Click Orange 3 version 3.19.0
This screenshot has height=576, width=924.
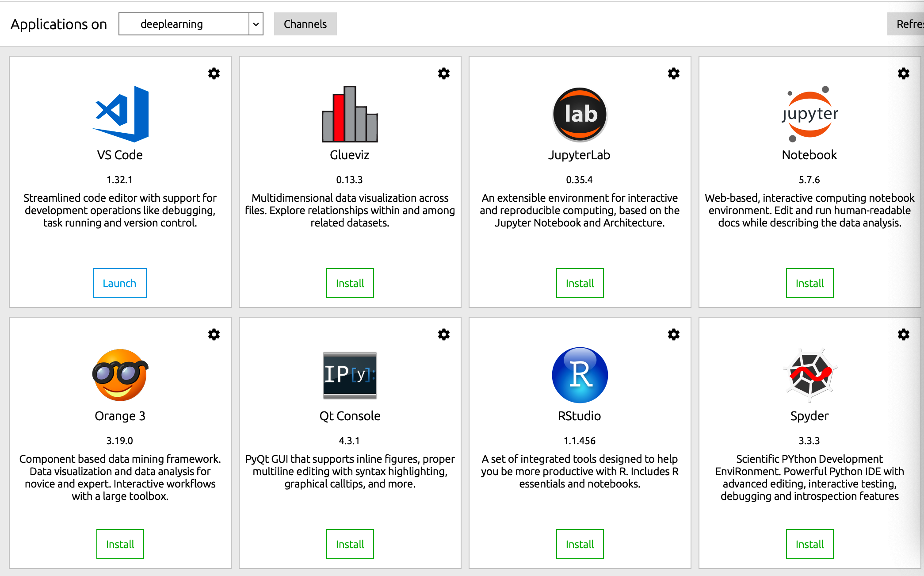[x=119, y=441]
